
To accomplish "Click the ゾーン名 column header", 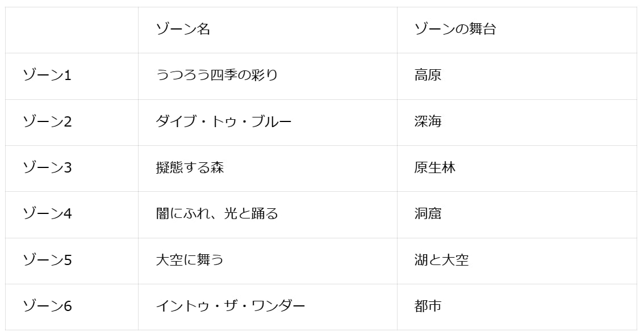I will click(183, 30).
